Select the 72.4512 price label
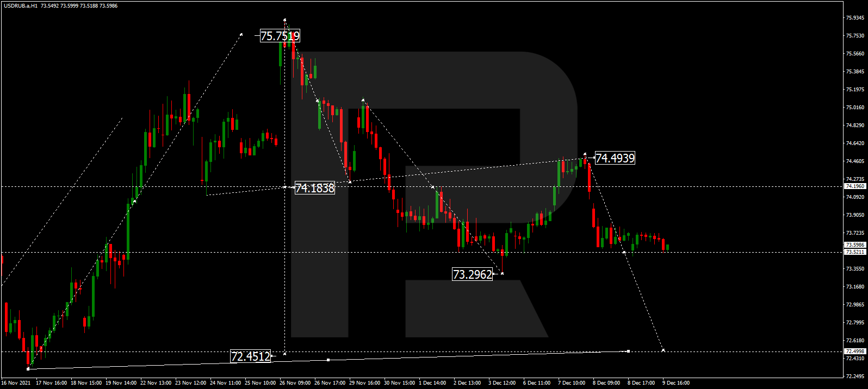868x389 pixels. [251, 356]
